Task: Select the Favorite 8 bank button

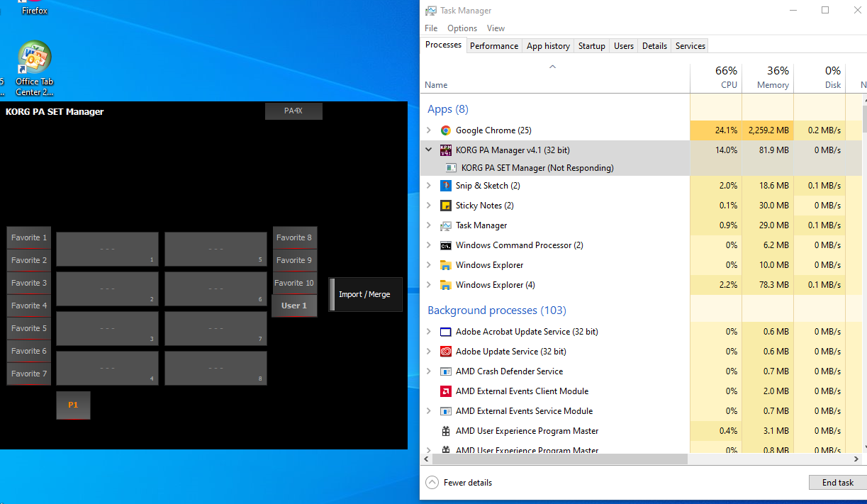Action: [294, 237]
